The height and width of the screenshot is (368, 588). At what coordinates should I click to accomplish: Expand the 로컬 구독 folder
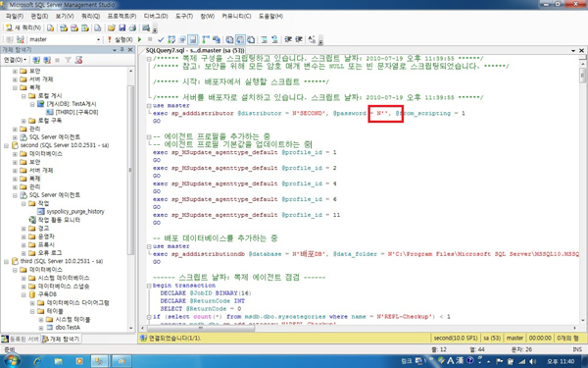coord(24,121)
